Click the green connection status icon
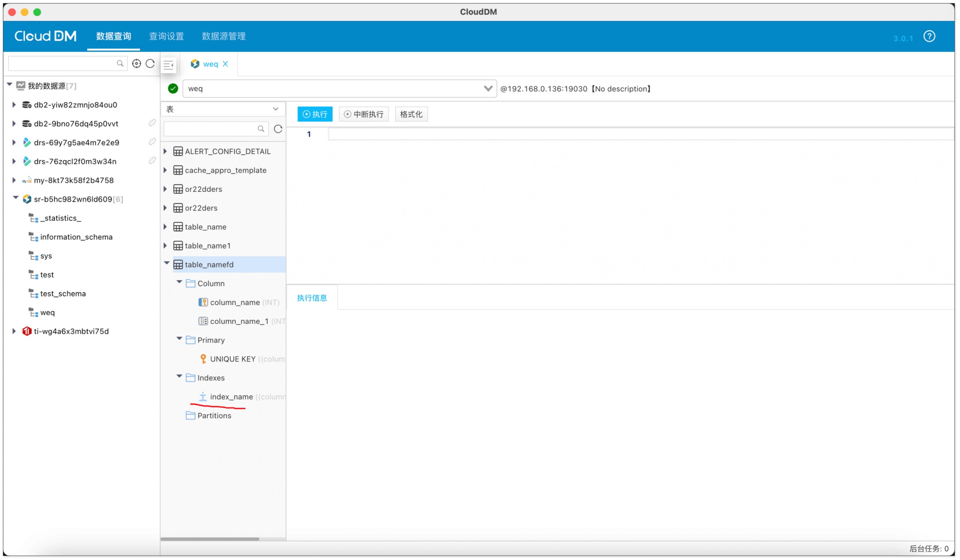Screen dimensions: 960x560 pos(173,89)
